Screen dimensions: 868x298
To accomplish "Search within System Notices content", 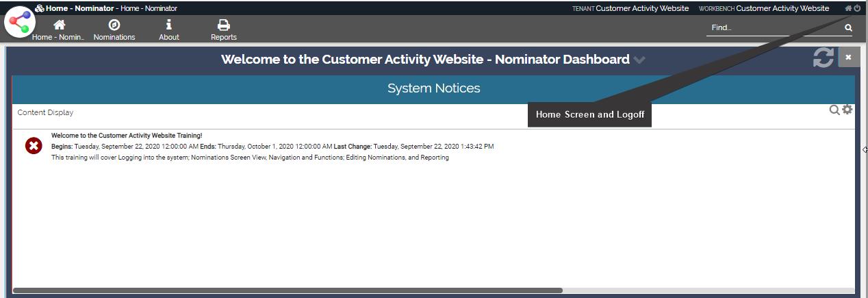I will pos(834,110).
